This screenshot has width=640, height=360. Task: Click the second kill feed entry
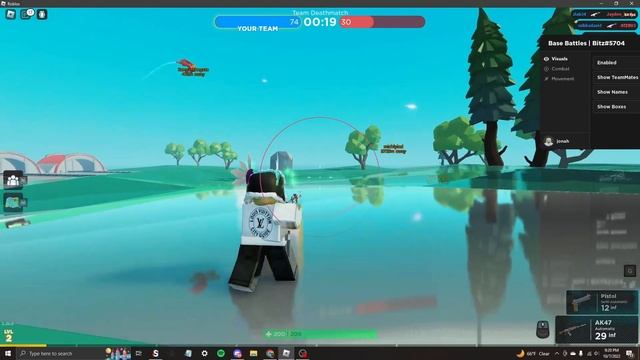(606, 25)
